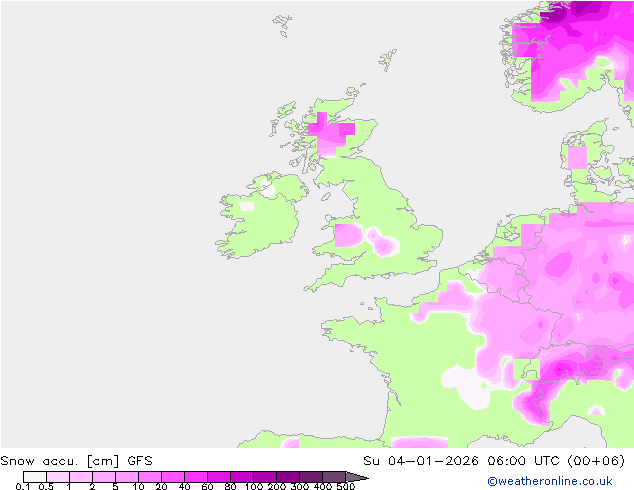Click the legend swatch between 60 and 80
The image size is (634, 490).
219,477
